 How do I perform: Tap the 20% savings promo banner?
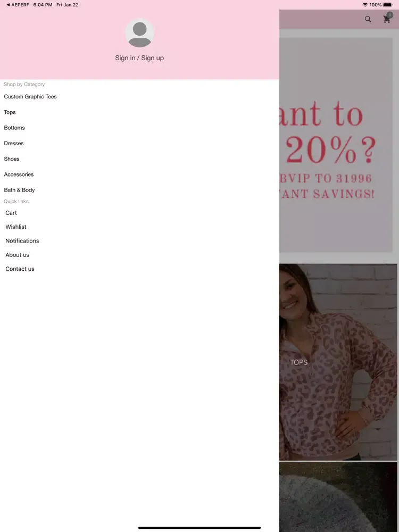(x=336, y=145)
